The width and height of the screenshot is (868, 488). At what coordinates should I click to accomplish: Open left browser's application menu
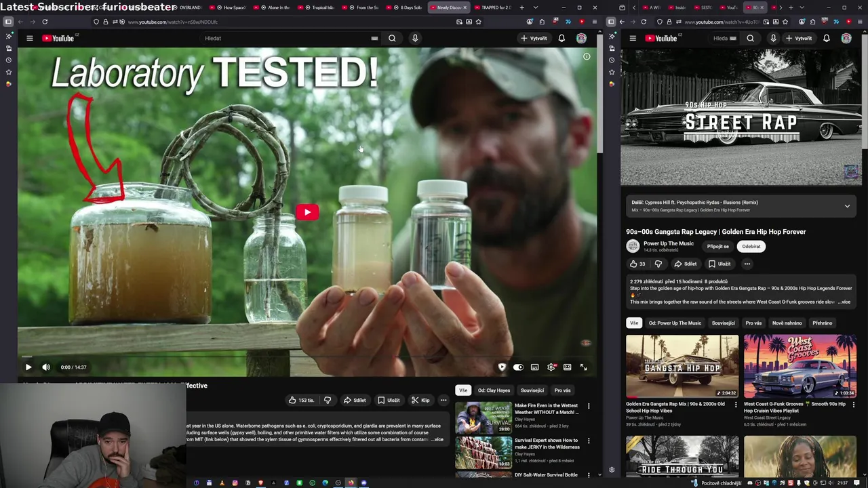(595, 22)
